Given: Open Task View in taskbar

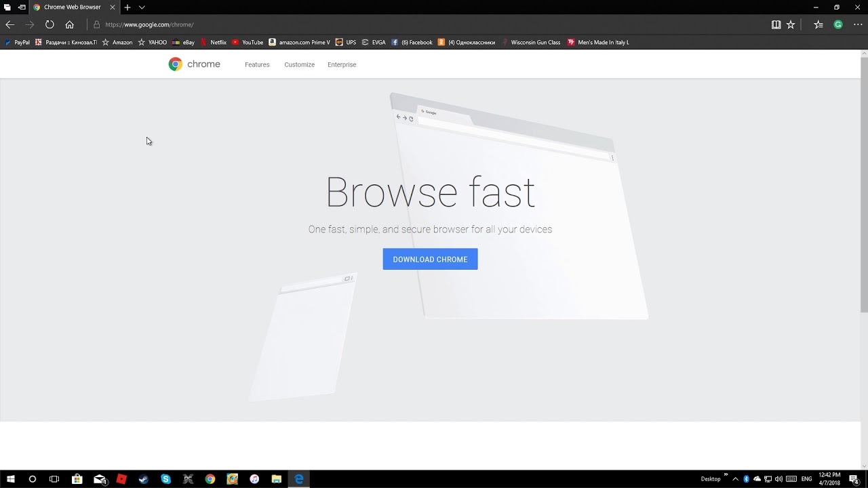Looking at the screenshot, I should [54, 479].
